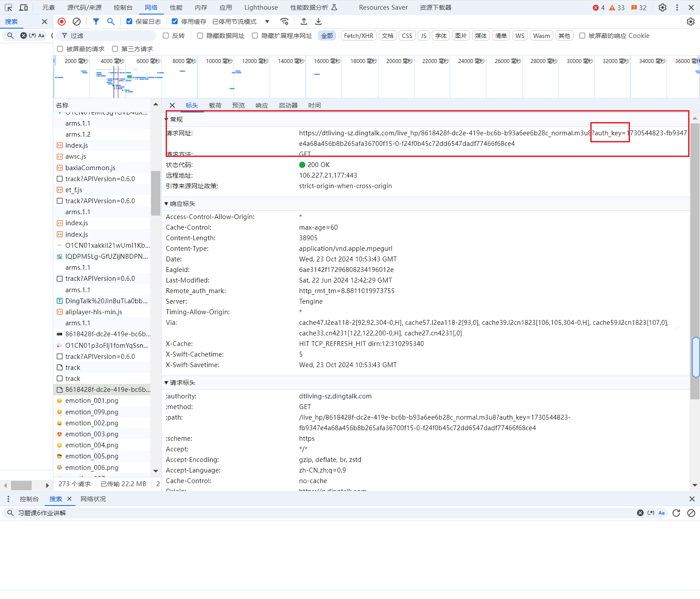700x599 pixels.
Task: Toggle 保留日志 checkbox
Action: click(129, 22)
